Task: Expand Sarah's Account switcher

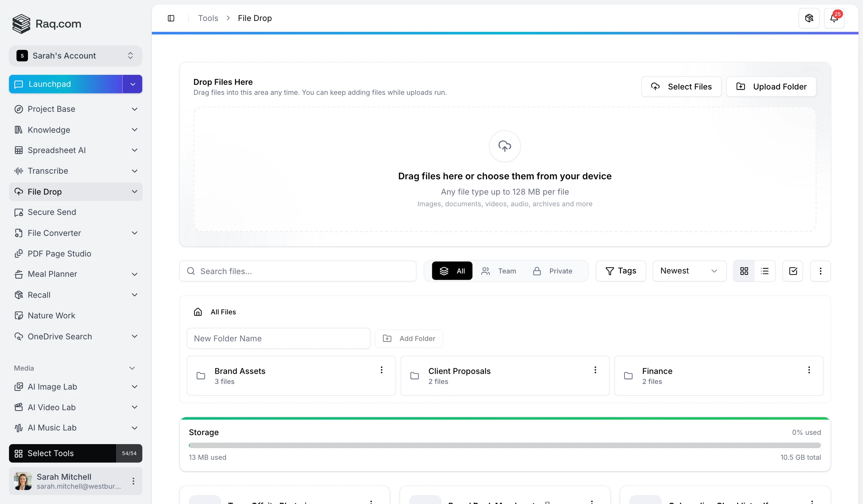Action: [75, 56]
